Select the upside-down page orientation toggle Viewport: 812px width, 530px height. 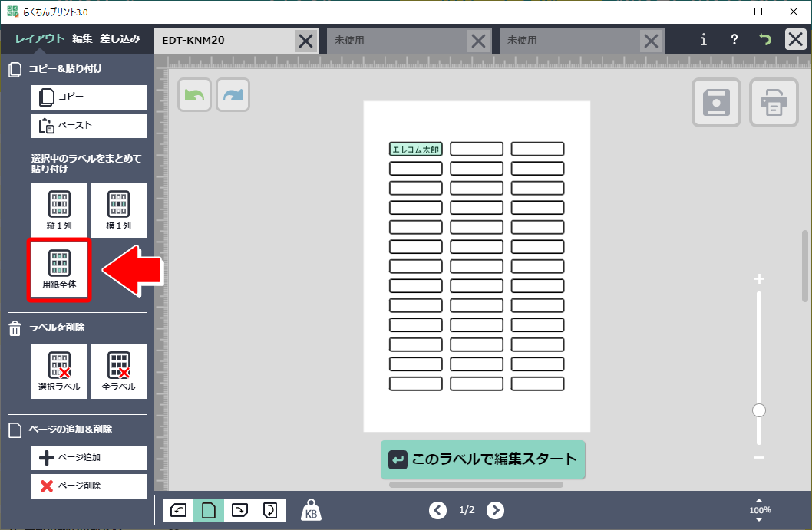[x=270, y=510]
